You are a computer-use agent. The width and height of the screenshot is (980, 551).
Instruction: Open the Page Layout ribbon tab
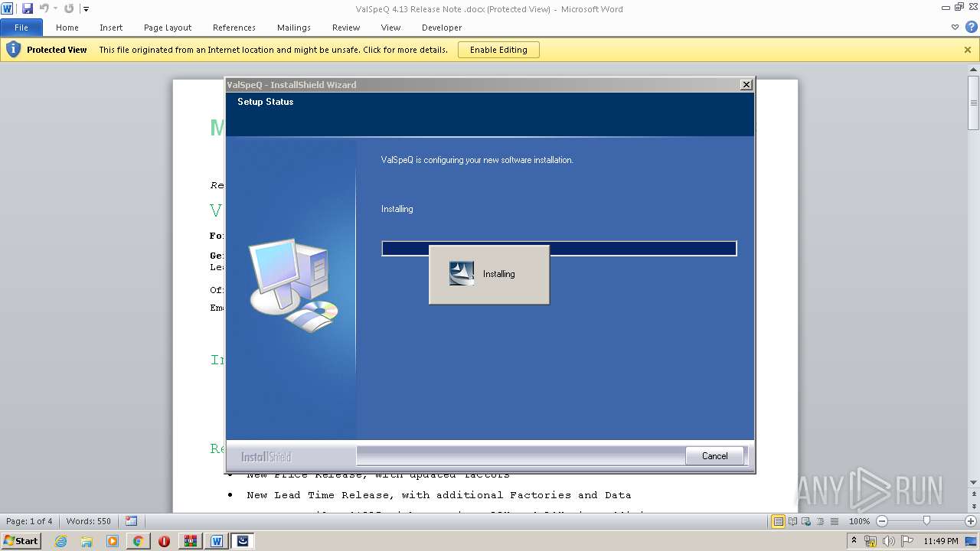click(168, 28)
